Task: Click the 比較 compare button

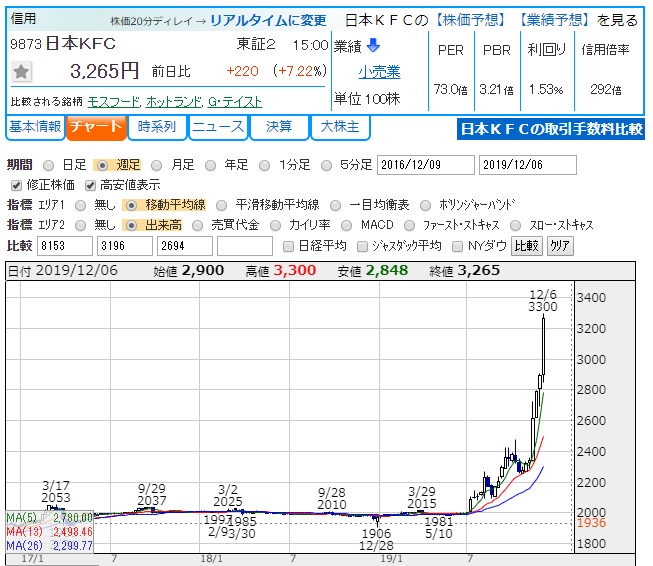Action: click(x=526, y=246)
